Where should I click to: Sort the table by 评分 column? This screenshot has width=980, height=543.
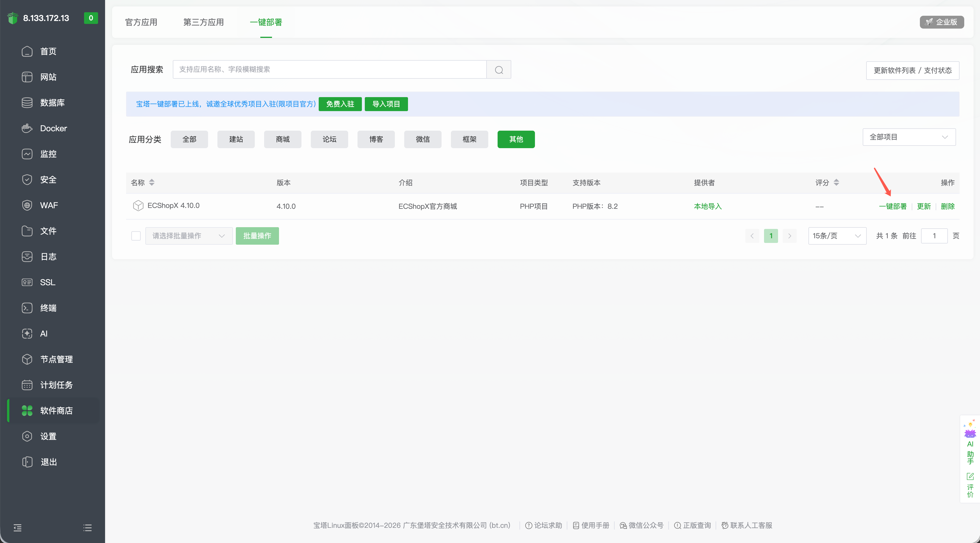pos(836,183)
